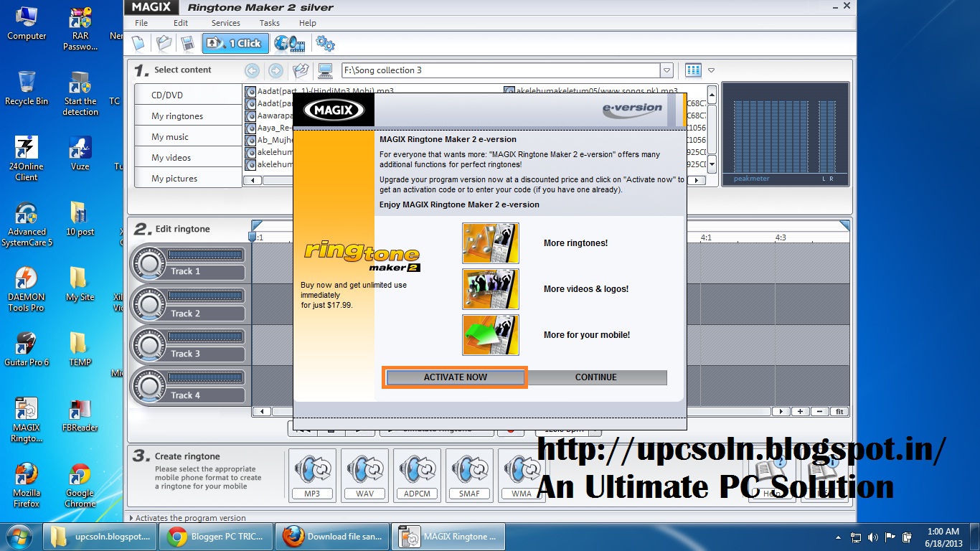Screen dimensions: 980x551
Task: Open Mozilla Firefox desktop shortcut
Action: coord(27,486)
